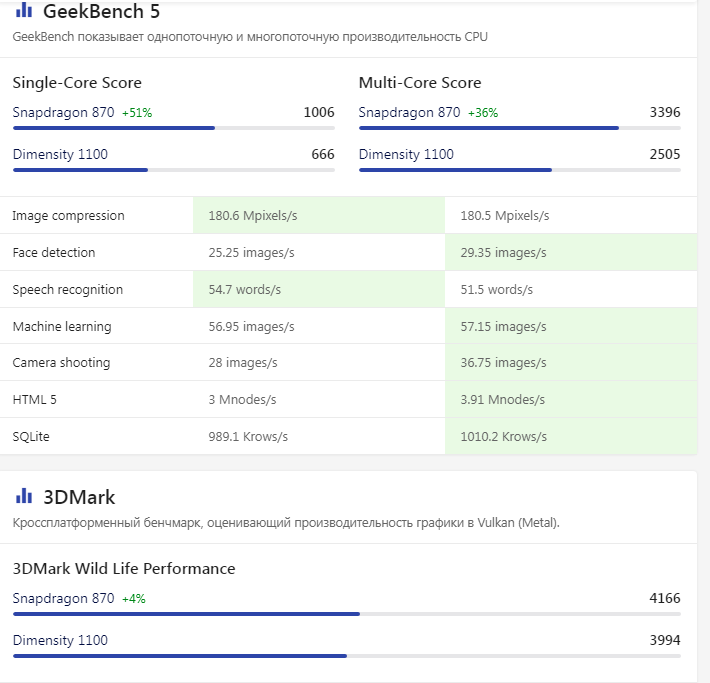The width and height of the screenshot is (710, 683).
Task: Click the 3DMark Wild Life Performance title
Action: [124, 569]
